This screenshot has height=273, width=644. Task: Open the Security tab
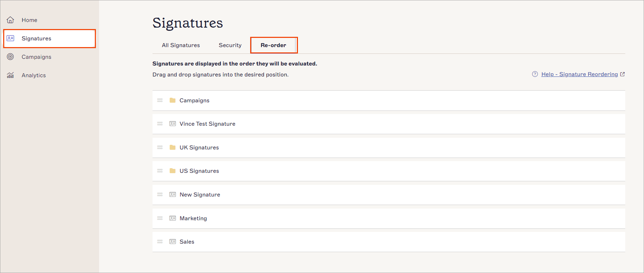coord(230,45)
